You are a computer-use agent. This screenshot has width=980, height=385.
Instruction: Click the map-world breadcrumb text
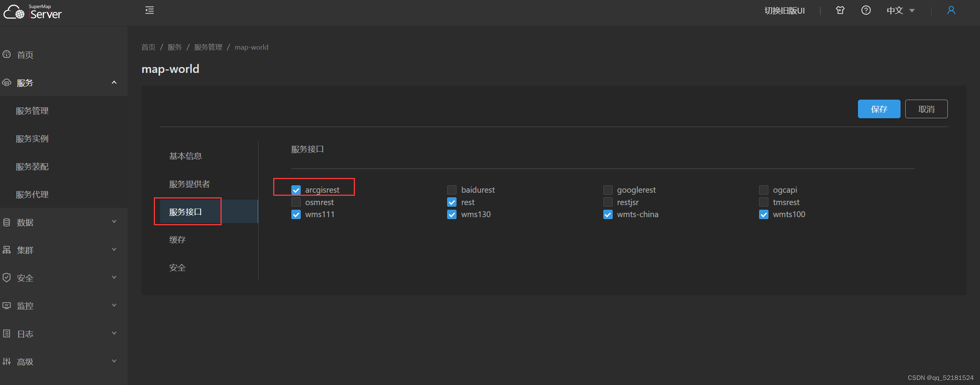(251, 47)
